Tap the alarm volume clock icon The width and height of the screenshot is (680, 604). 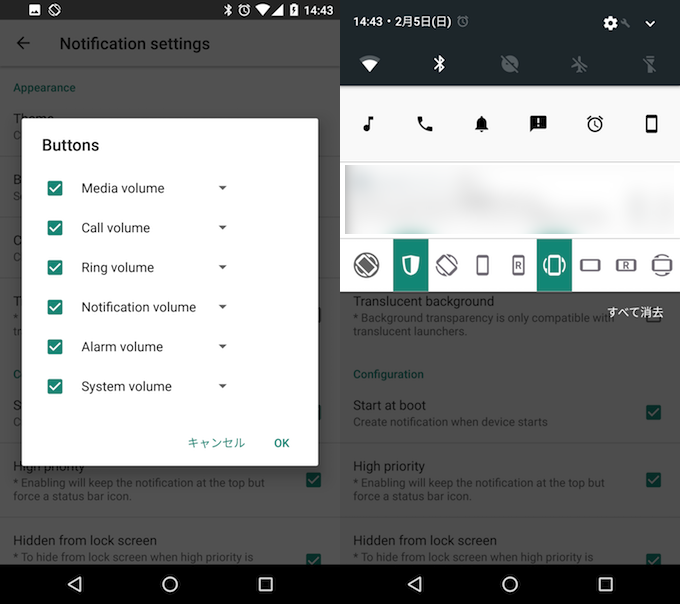click(x=595, y=124)
